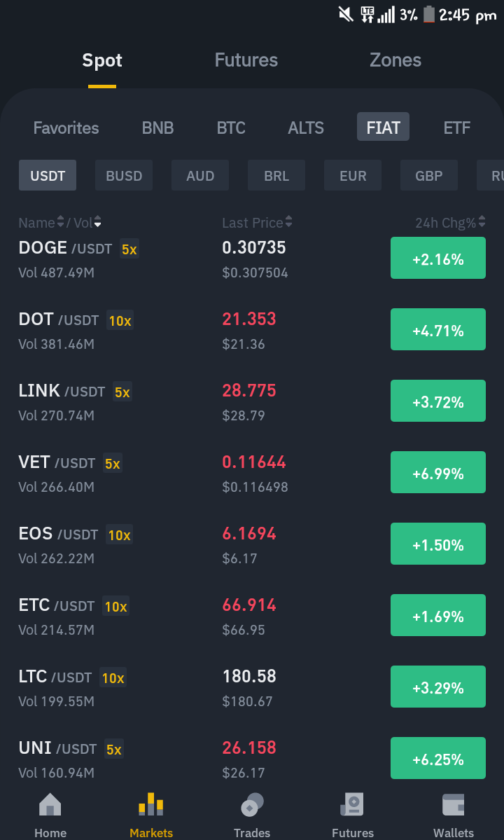Viewport: 504px width, 840px height.
Task: Tap the Markets chart icon
Action: [151, 804]
